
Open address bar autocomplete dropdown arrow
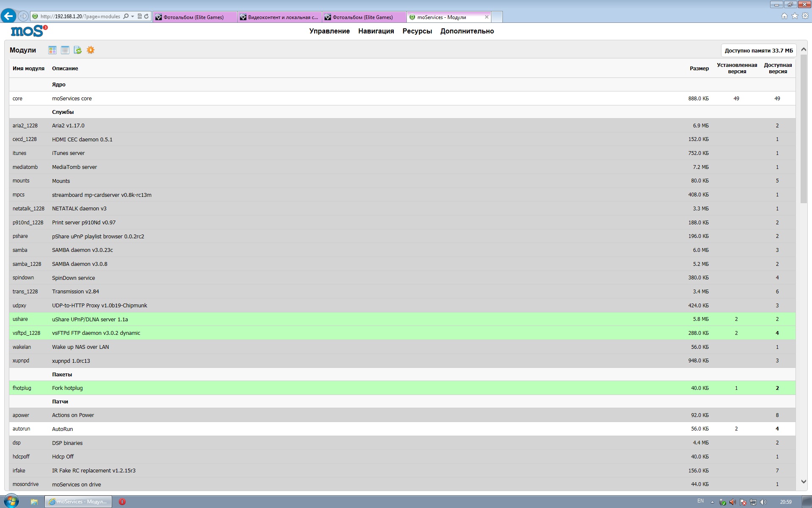pyautogui.click(x=132, y=17)
